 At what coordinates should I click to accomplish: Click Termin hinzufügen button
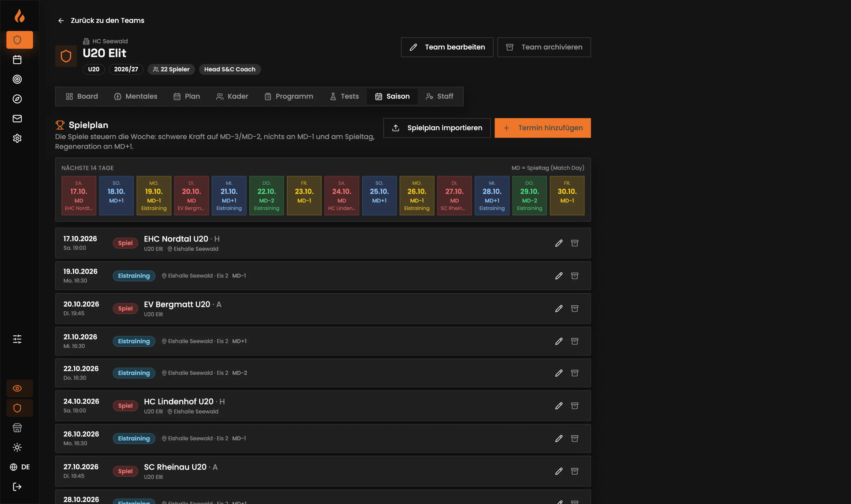click(x=543, y=128)
